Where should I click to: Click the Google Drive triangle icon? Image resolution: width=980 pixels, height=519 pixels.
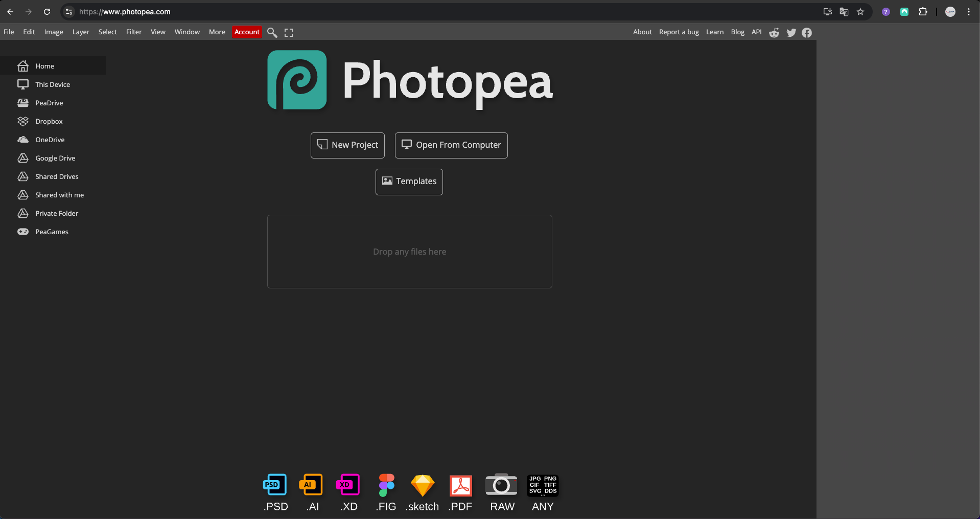pyautogui.click(x=23, y=158)
